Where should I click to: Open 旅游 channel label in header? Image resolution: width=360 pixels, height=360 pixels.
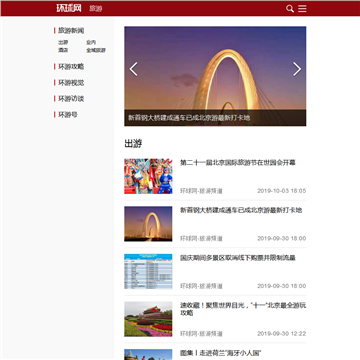click(96, 9)
